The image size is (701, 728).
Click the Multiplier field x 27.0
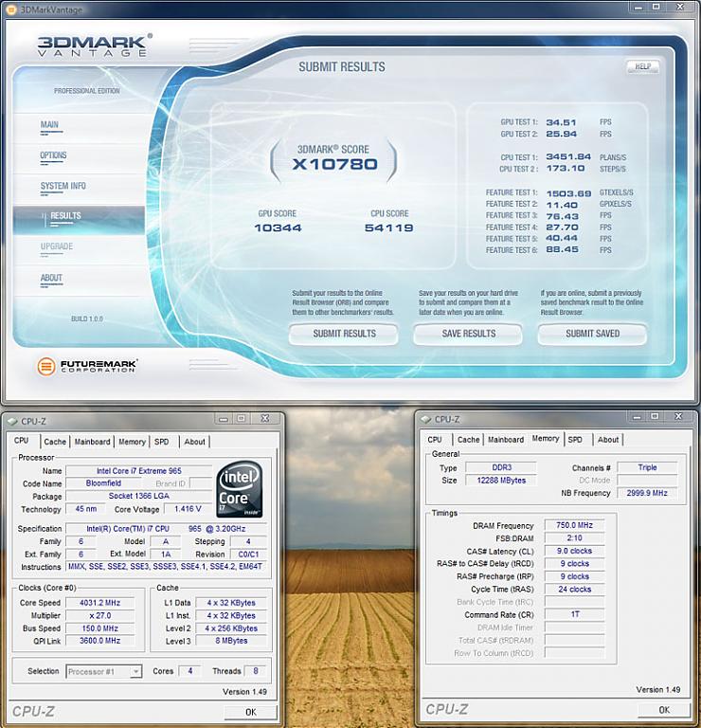pos(100,615)
